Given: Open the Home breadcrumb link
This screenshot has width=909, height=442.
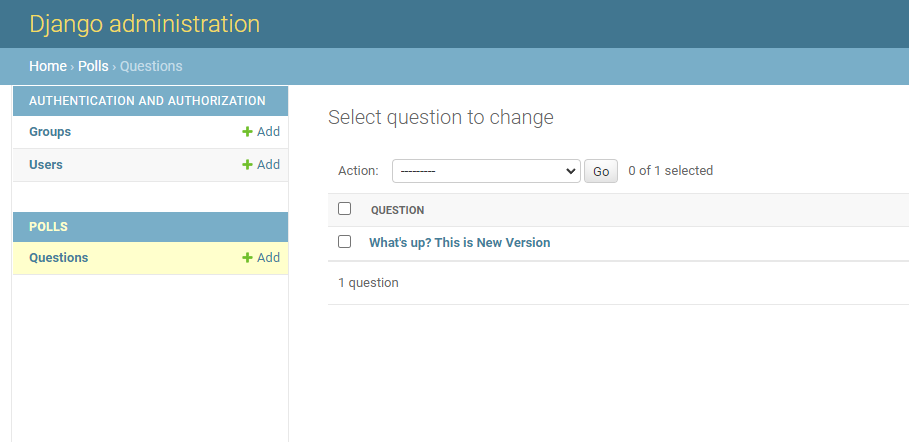Looking at the screenshot, I should tap(48, 66).
